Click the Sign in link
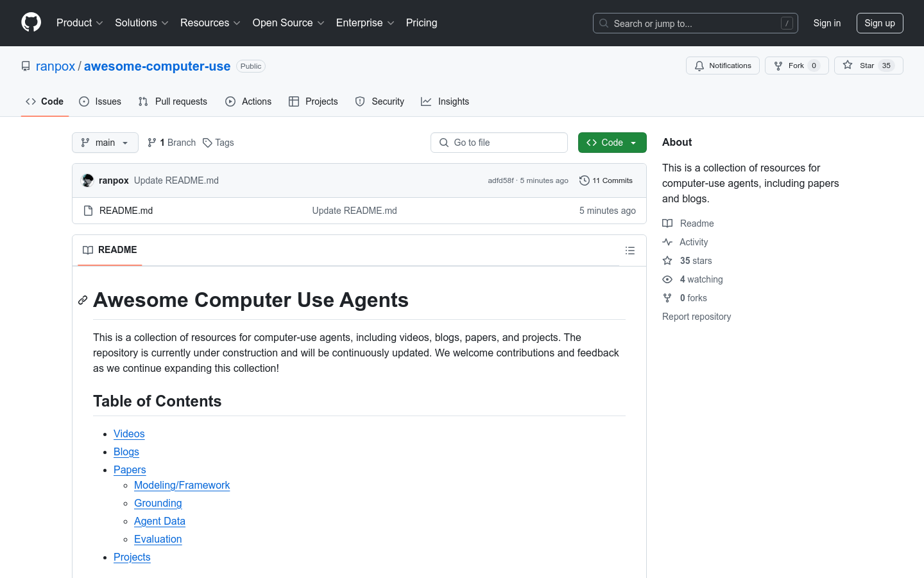The image size is (924, 578). tap(827, 23)
